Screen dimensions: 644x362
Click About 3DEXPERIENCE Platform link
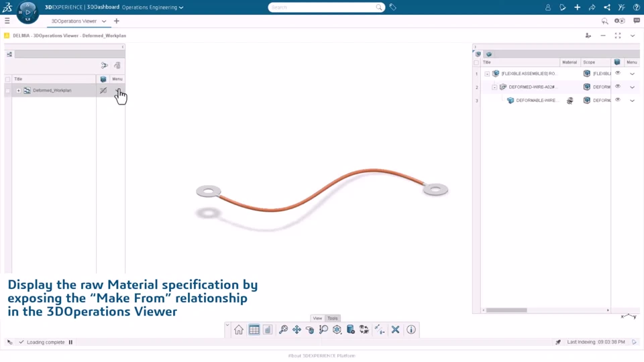click(322, 356)
